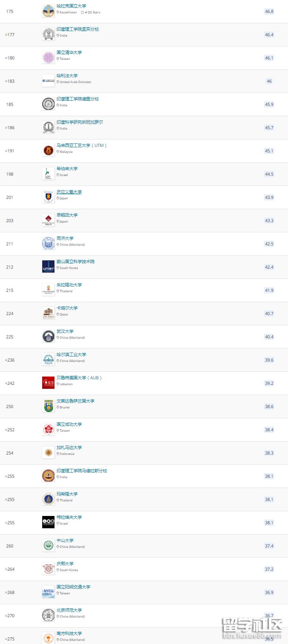Click the 中山大学 green logo thumbnail

tap(48, 546)
